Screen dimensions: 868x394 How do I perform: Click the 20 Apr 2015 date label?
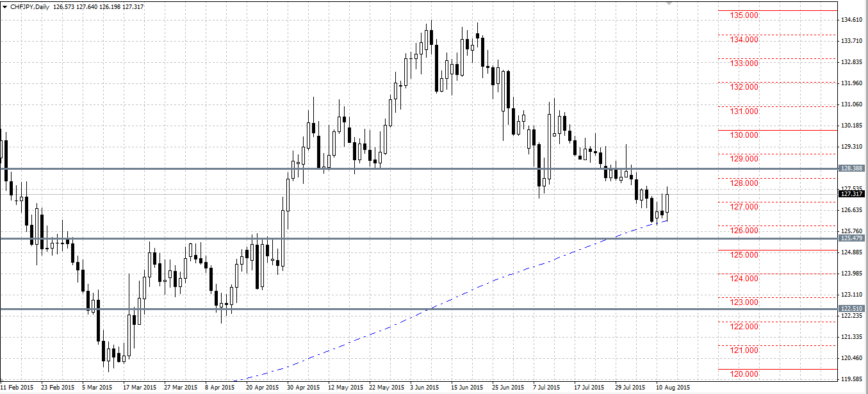[261, 388]
